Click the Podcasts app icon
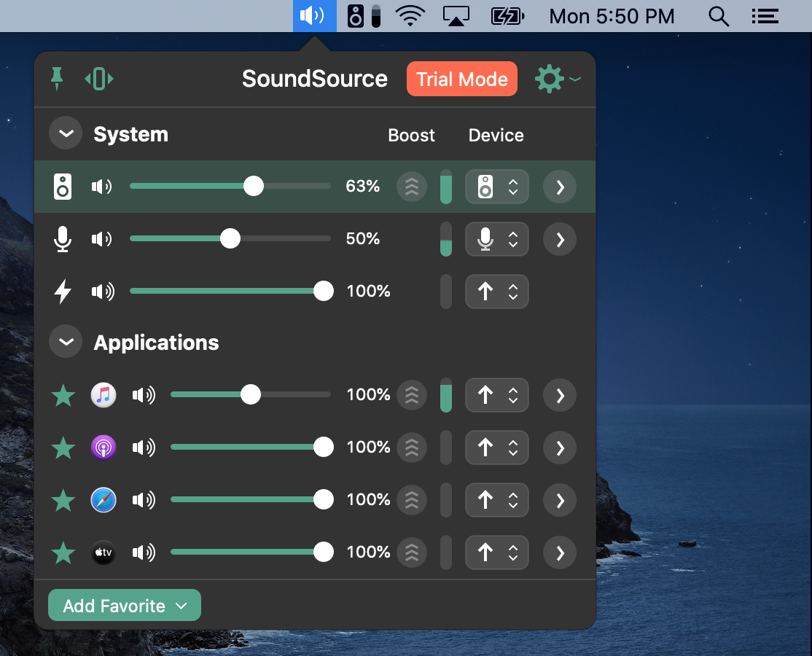The height and width of the screenshot is (656, 812). [104, 448]
